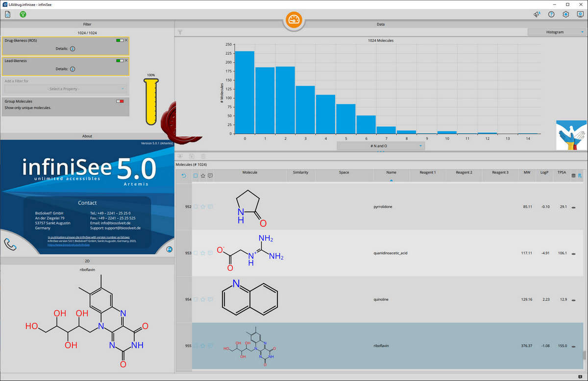Click the database icon in the table header
Viewport: 588px width, 381px height.
572,175
